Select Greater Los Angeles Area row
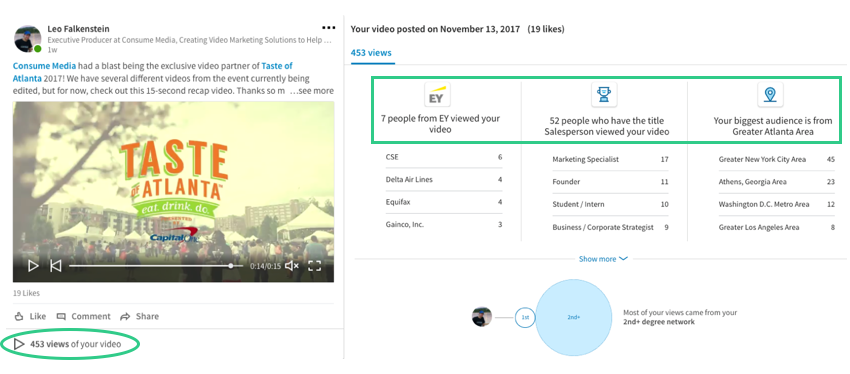The image size is (850, 374). [776, 227]
